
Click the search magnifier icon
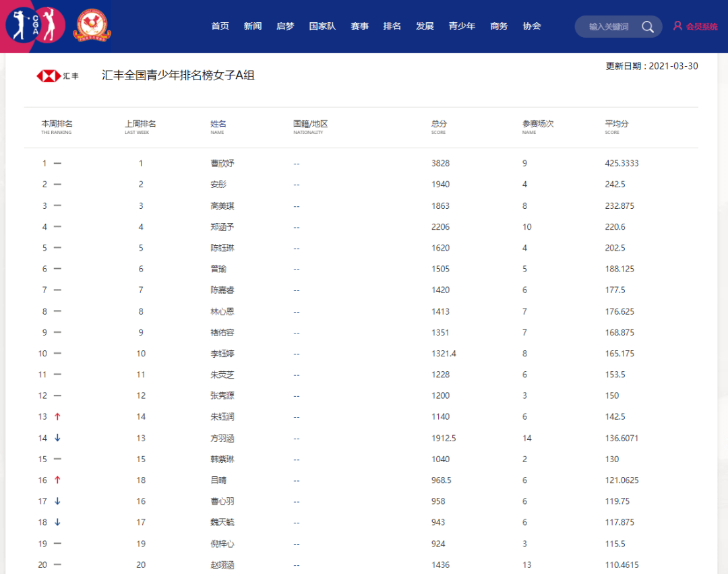pos(647,27)
